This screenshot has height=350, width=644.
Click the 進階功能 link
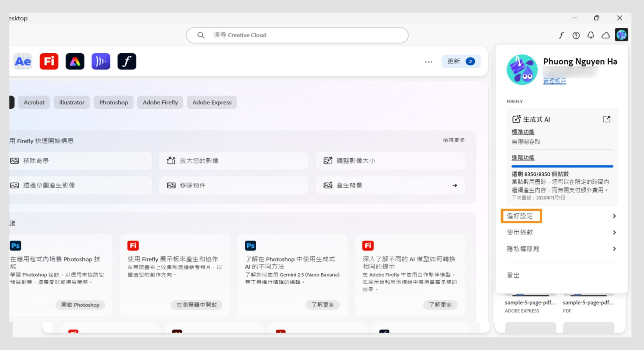pos(523,158)
